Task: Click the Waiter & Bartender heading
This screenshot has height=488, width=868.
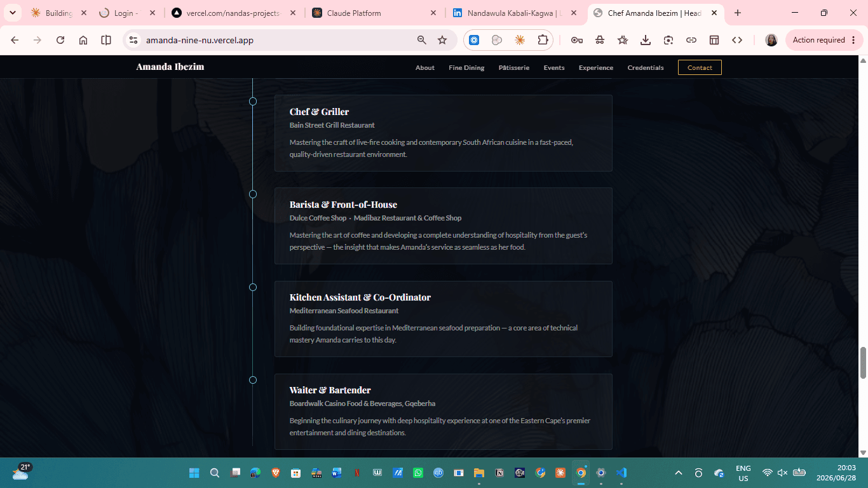Action: pos(330,390)
